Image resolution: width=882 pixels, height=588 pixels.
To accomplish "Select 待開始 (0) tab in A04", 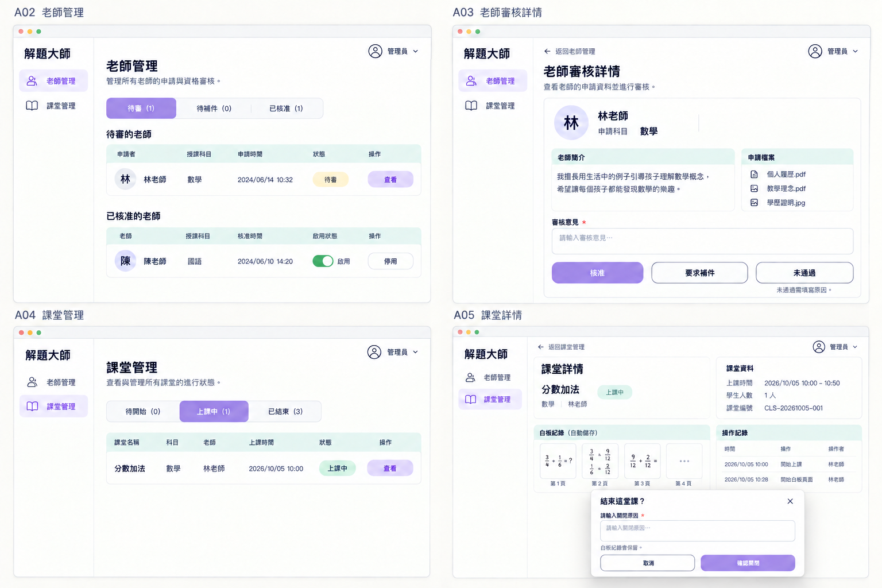I will (x=143, y=411).
